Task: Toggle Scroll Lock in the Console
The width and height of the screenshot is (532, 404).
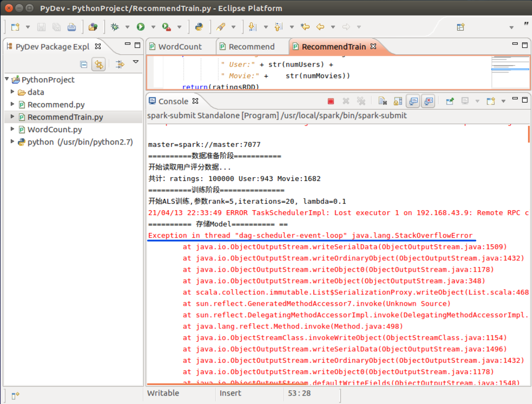Action: pos(398,101)
